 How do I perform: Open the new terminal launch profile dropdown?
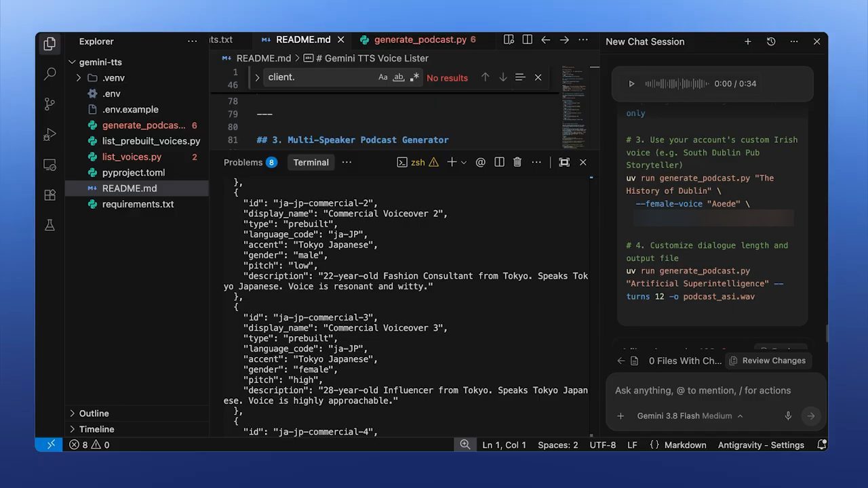pyautogui.click(x=464, y=162)
